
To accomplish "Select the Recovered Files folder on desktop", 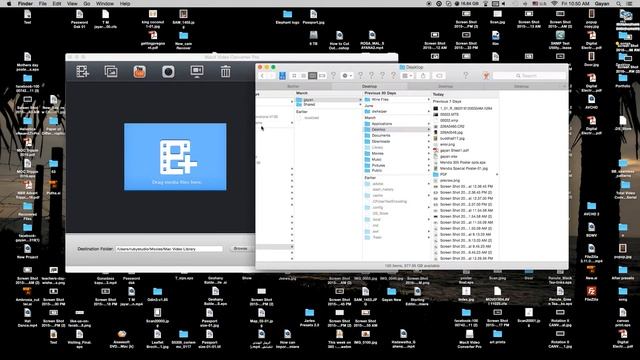I will pos(27,211).
